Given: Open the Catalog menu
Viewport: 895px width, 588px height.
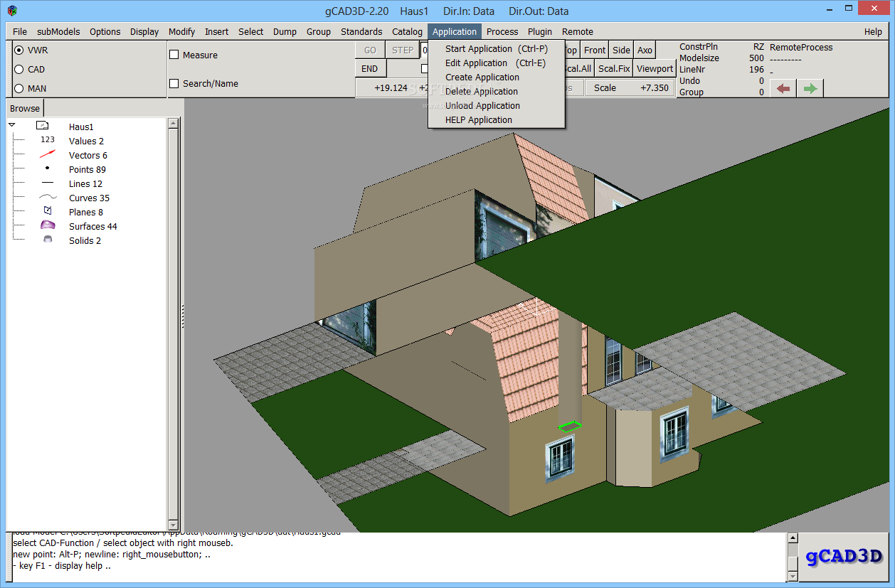Looking at the screenshot, I should (x=407, y=31).
